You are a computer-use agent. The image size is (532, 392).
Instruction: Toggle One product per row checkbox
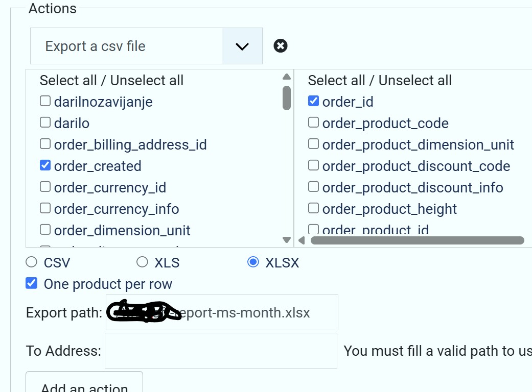tap(32, 283)
